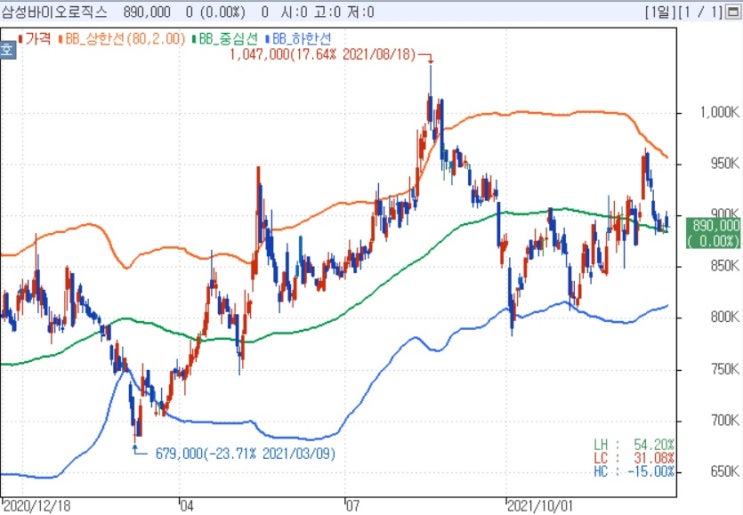Click the LH : 54.20% value
Image resolution: width=743 pixels, height=515 pixels.
click(634, 444)
